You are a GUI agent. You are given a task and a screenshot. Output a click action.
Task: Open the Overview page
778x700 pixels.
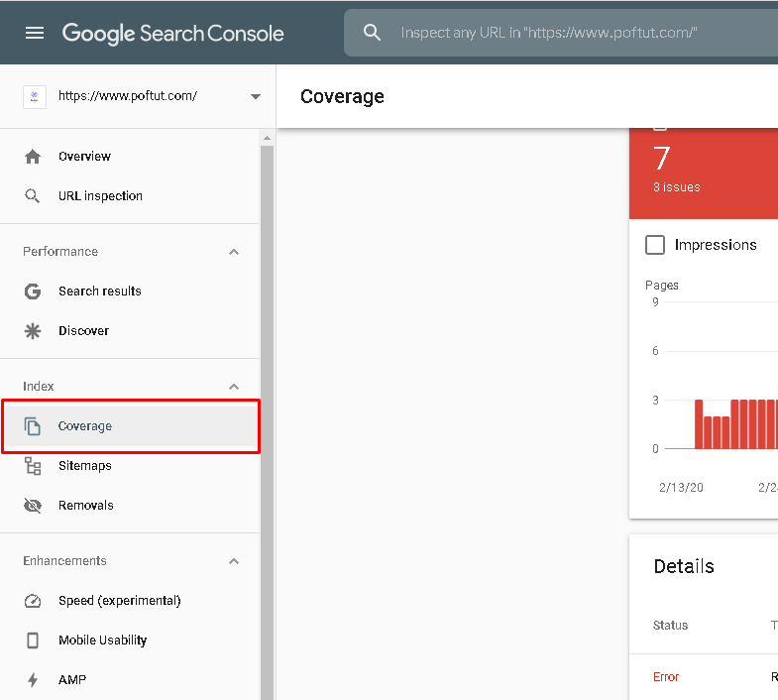pyautogui.click(x=84, y=157)
